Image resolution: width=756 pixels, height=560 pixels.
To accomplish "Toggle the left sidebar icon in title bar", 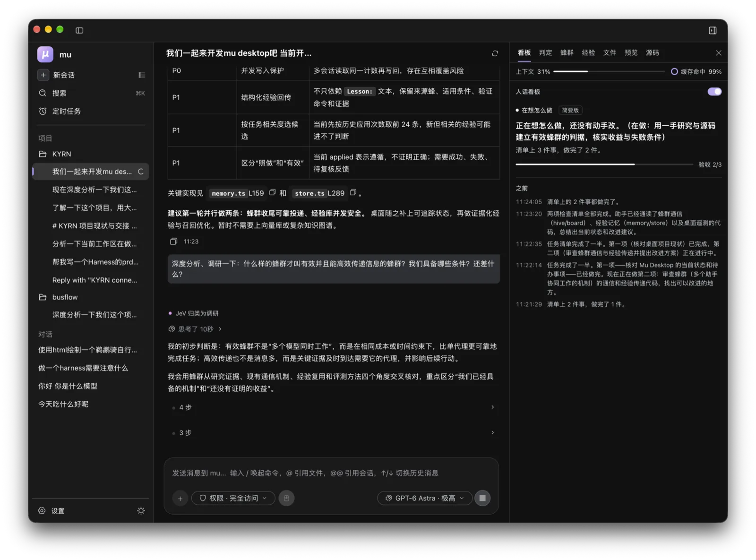I will click(x=79, y=30).
